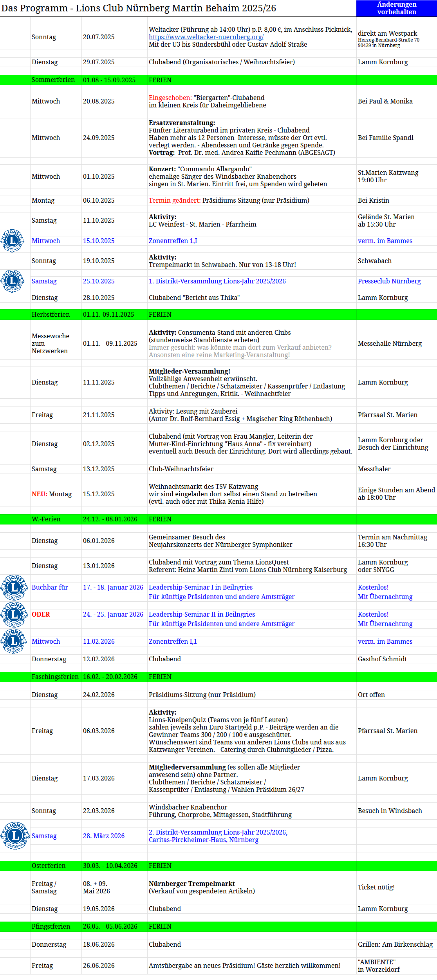Open the 2. Distrikt-Versammlung Lions-Jahr 2025/2026 link
Screen dimensions: 437x980
pyautogui.click(x=218, y=832)
